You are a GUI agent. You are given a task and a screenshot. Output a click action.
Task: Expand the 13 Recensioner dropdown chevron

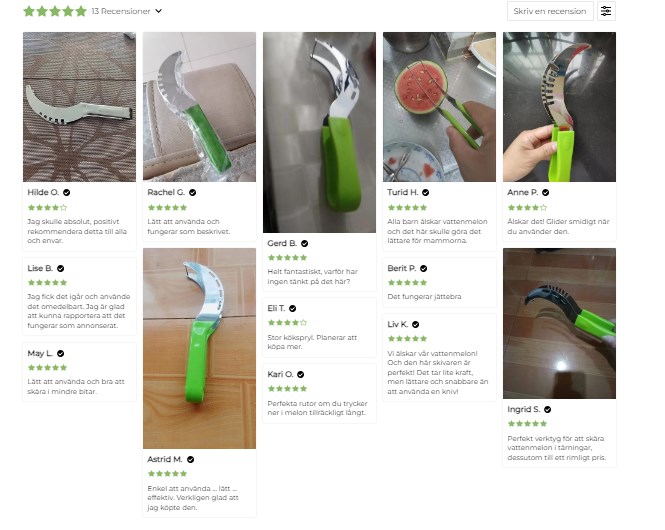159,11
